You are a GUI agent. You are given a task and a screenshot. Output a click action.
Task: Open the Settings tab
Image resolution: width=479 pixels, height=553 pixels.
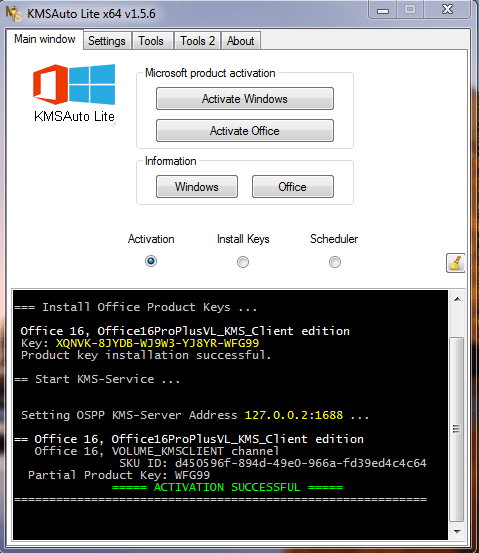click(x=107, y=41)
